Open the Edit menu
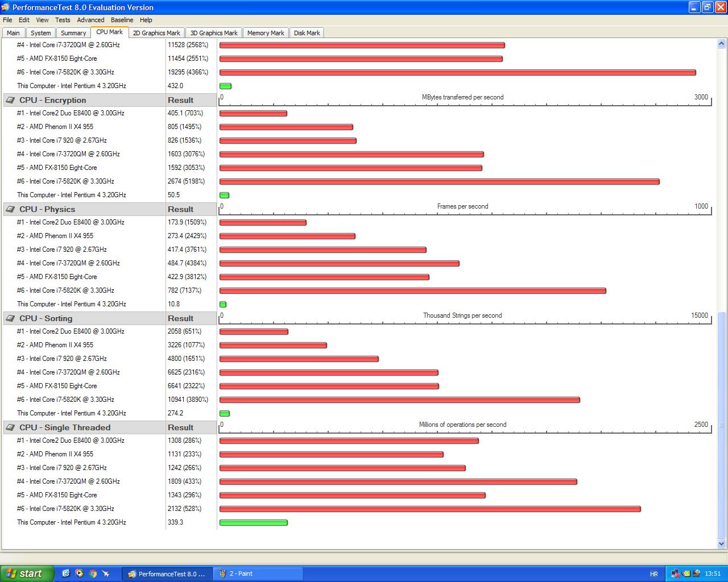Screen dimensions: 728x582 (x=24, y=20)
